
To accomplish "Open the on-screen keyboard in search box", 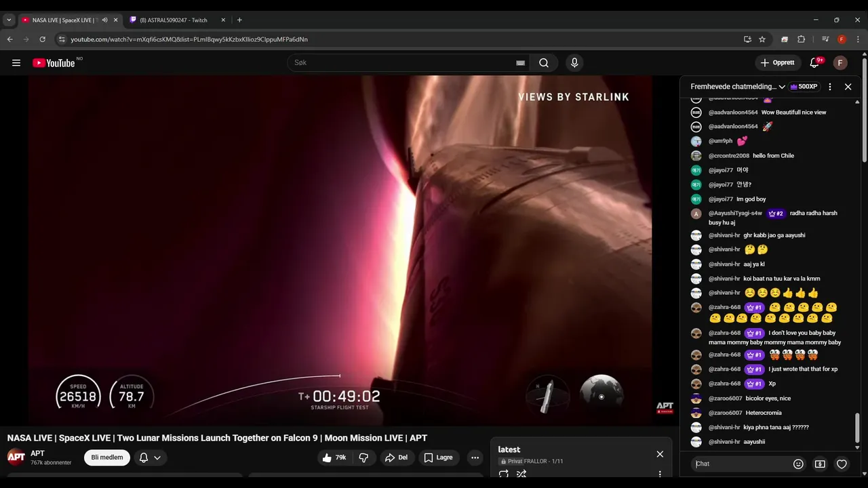I will (x=520, y=63).
